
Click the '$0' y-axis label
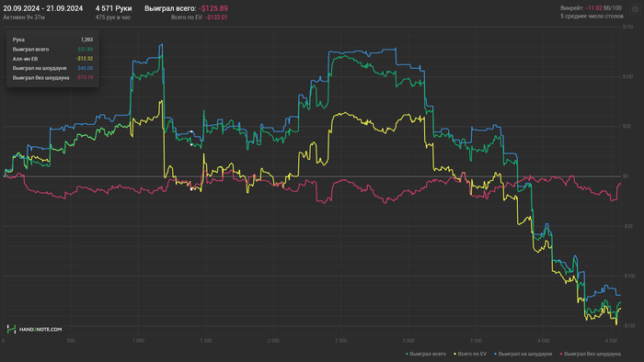625,175
